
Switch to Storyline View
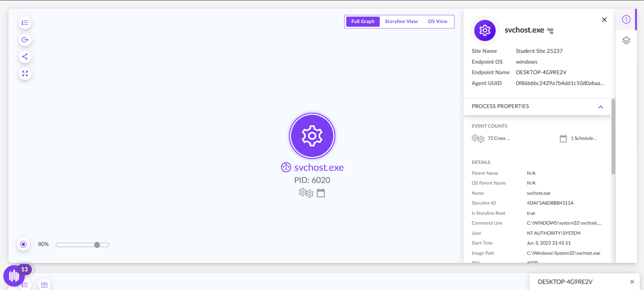coord(401,21)
